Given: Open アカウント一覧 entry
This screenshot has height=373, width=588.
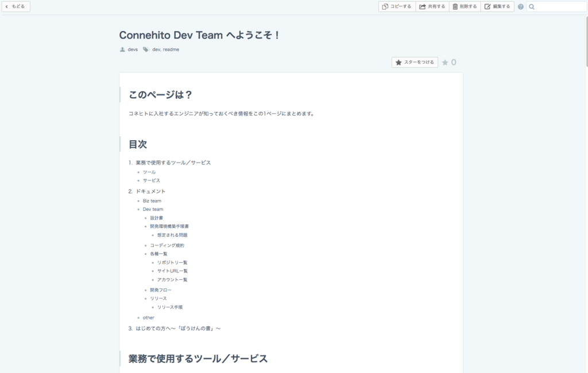Looking at the screenshot, I should 172,280.
